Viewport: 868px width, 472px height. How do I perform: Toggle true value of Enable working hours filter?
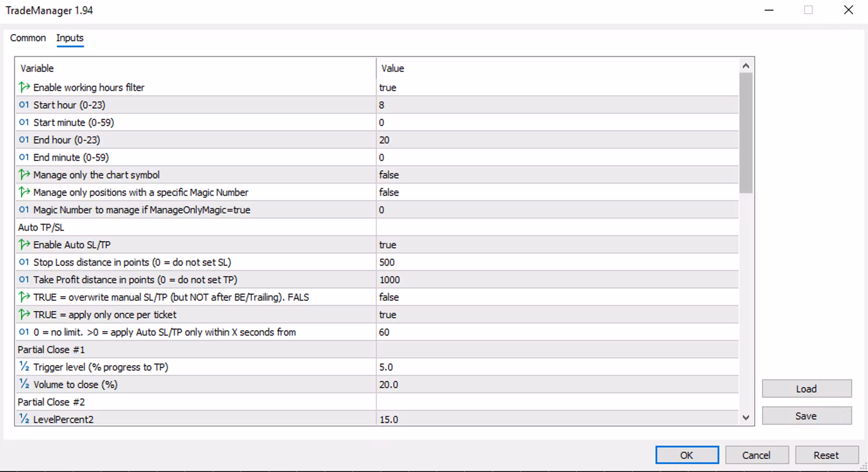coord(388,87)
